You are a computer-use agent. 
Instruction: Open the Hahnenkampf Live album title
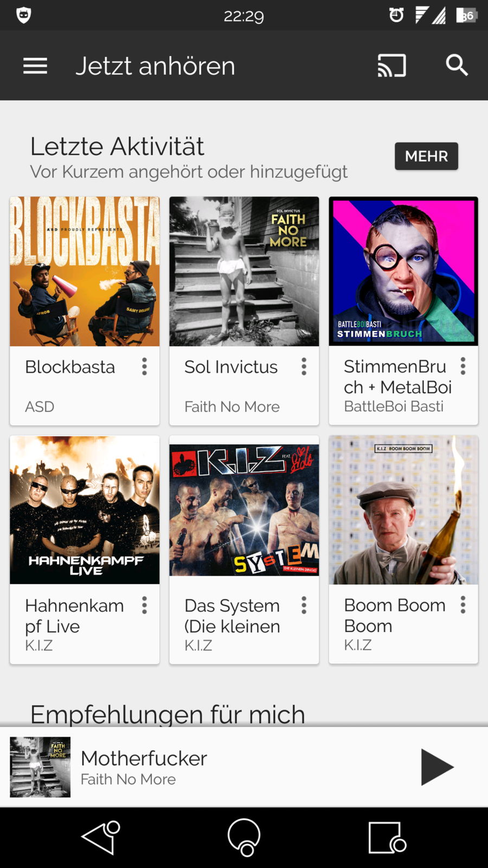pos(74,616)
